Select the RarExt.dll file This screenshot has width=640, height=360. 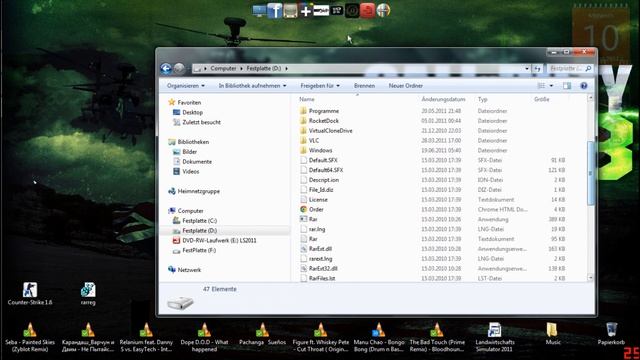(x=320, y=249)
